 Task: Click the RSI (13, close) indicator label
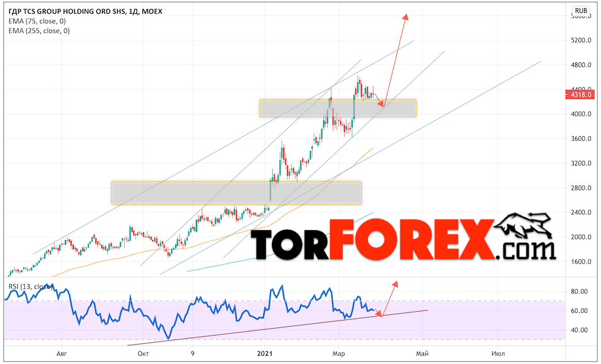pyautogui.click(x=30, y=287)
